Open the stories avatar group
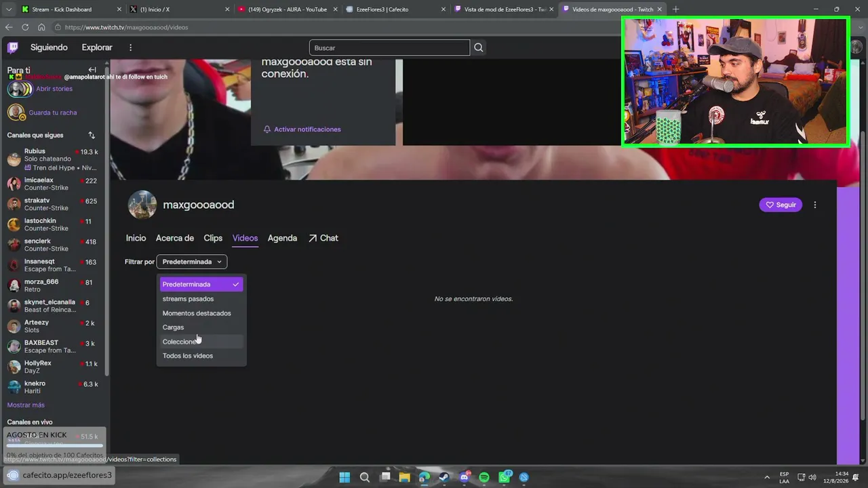 (x=20, y=89)
